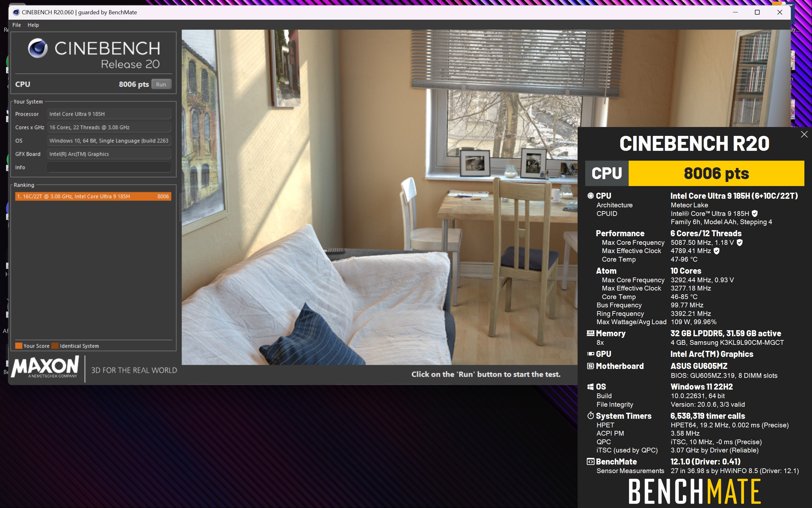Click the 6,538,319 timer calls value
The image size is (812, 508).
707,416
